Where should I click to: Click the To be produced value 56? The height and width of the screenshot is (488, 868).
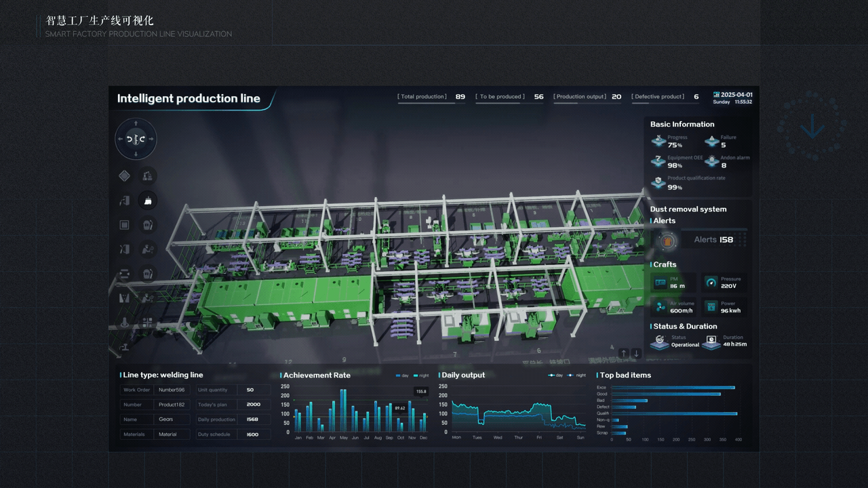click(x=538, y=97)
